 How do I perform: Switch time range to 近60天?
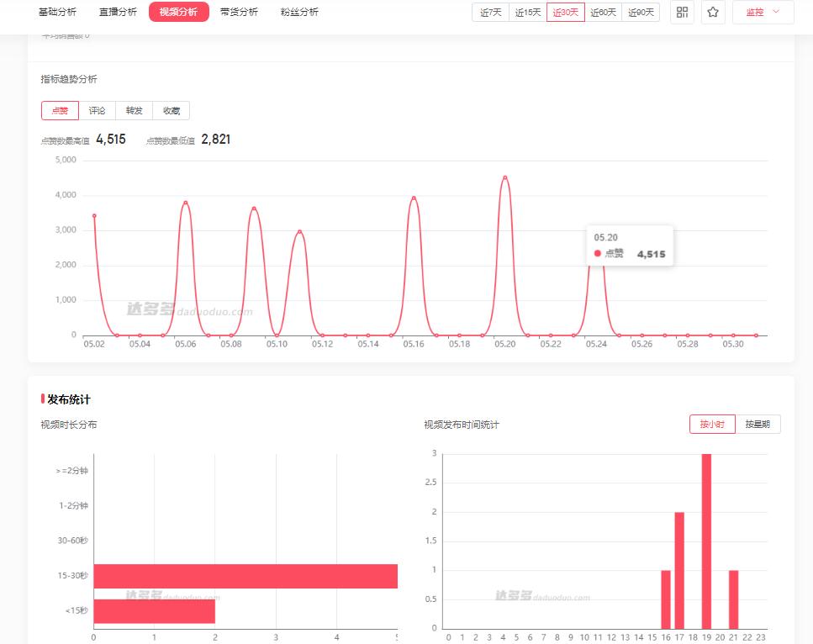pos(603,13)
